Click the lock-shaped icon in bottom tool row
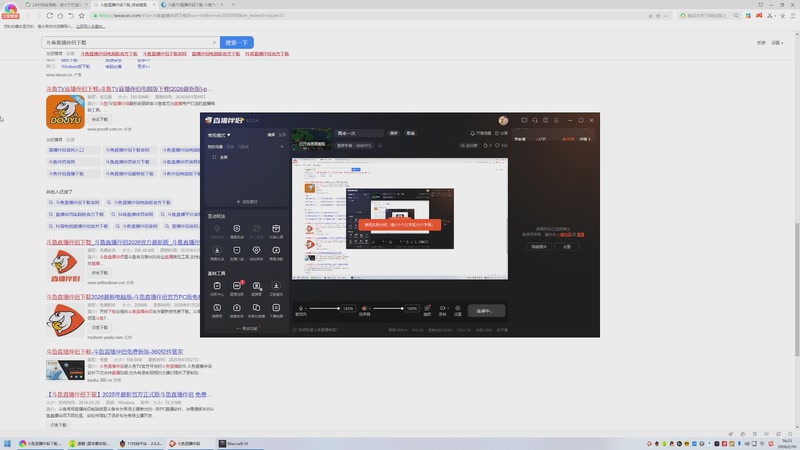800x450 pixels. click(x=236, y=308)
